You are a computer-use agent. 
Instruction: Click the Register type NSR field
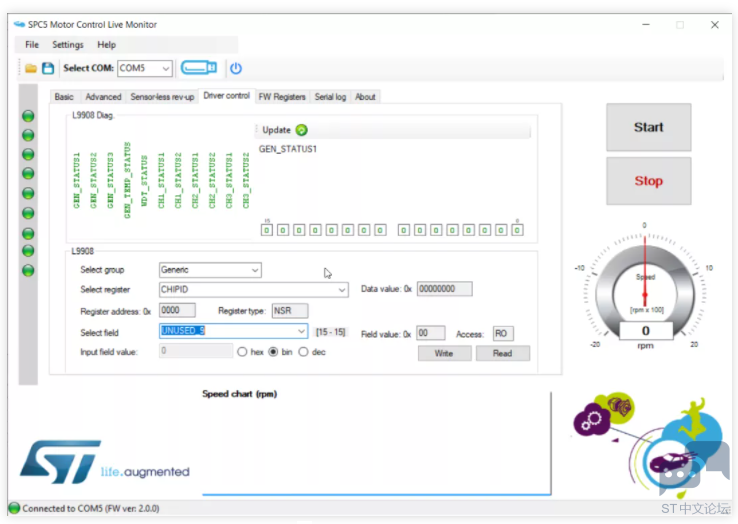click(x=290, y=311)
